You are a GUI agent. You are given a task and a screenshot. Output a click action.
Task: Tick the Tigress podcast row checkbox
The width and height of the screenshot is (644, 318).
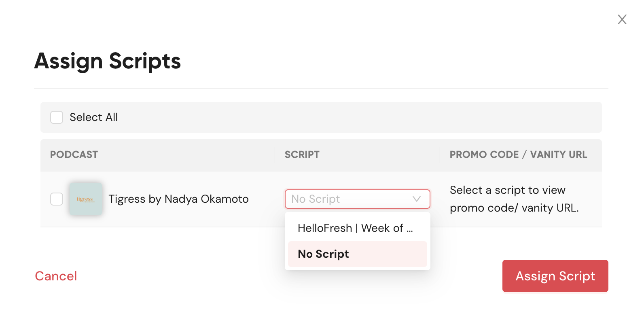57,199
